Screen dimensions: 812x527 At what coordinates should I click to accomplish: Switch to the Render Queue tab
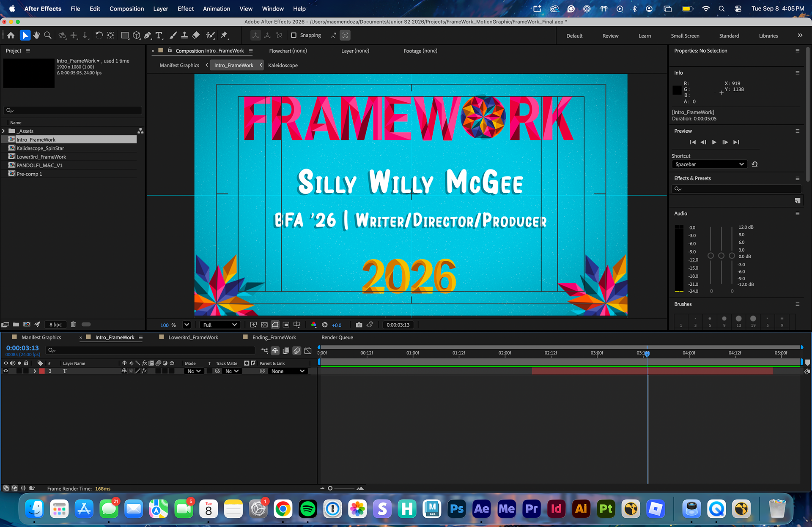(x=337, y=337)
